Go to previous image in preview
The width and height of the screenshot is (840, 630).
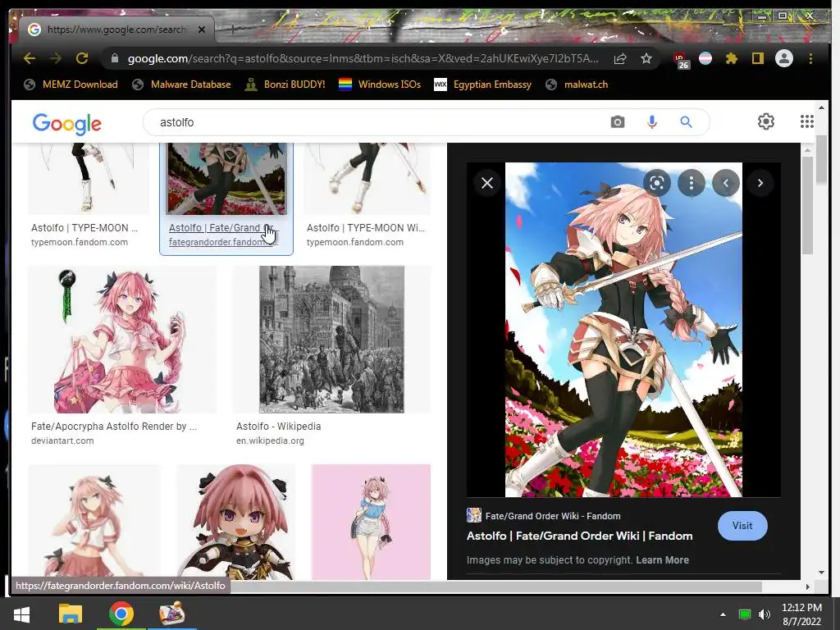(726, 183)
